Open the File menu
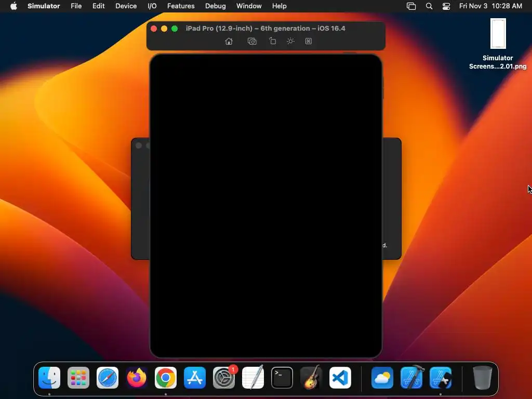532x399 pixels. [x=76, y=6]
